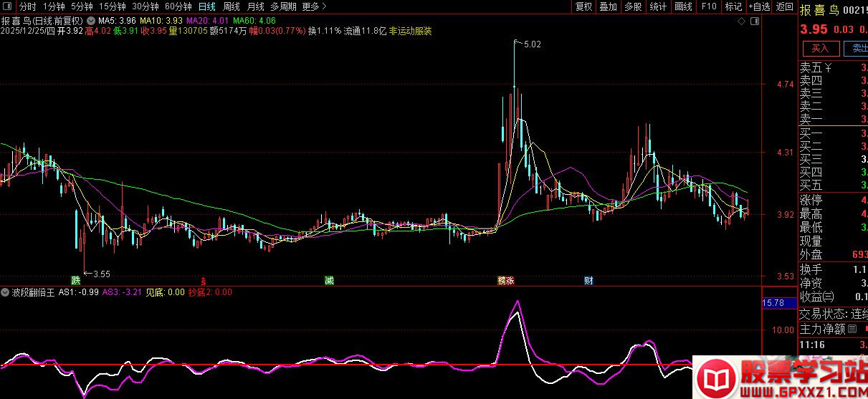Select the 周线 weekly chart tab
This screenshot has height=399, width=868.
coord(232,6)
